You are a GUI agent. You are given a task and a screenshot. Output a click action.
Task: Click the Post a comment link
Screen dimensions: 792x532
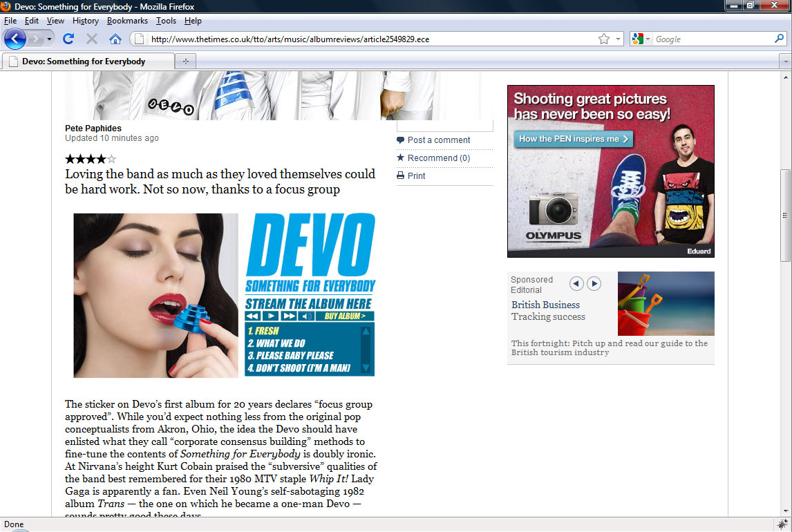[x=438, y=140]
